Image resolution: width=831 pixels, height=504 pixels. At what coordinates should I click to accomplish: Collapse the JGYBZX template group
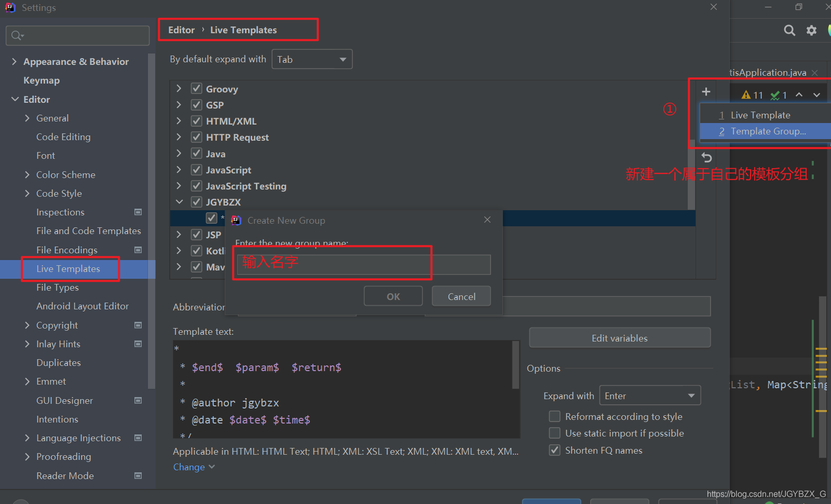point(179,201)
